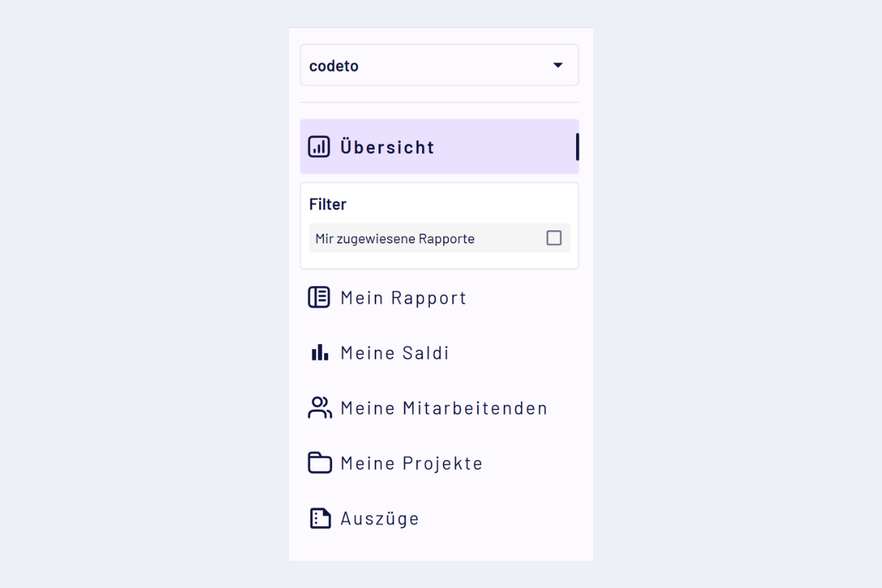This screenshot has height=588, width=882.
Task: Click the Meine Mitarbeitenden people icon
Action: [319, 408]
